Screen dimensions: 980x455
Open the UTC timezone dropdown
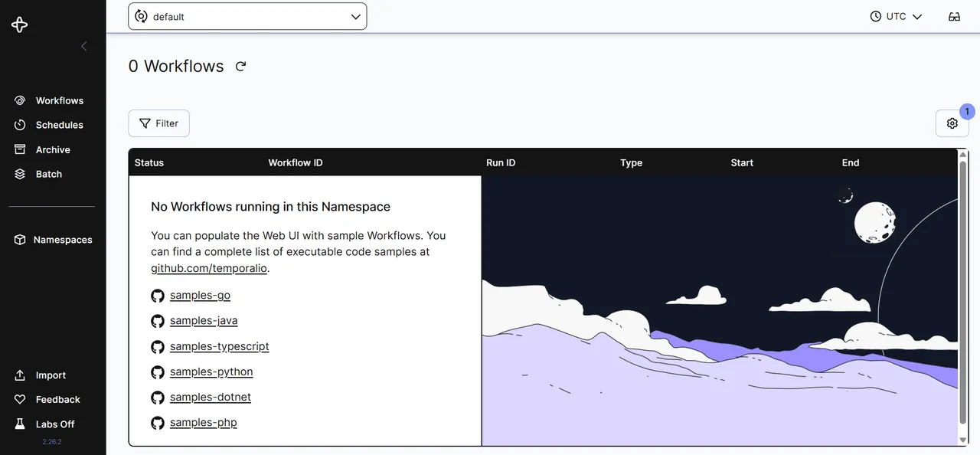point(896,16)
